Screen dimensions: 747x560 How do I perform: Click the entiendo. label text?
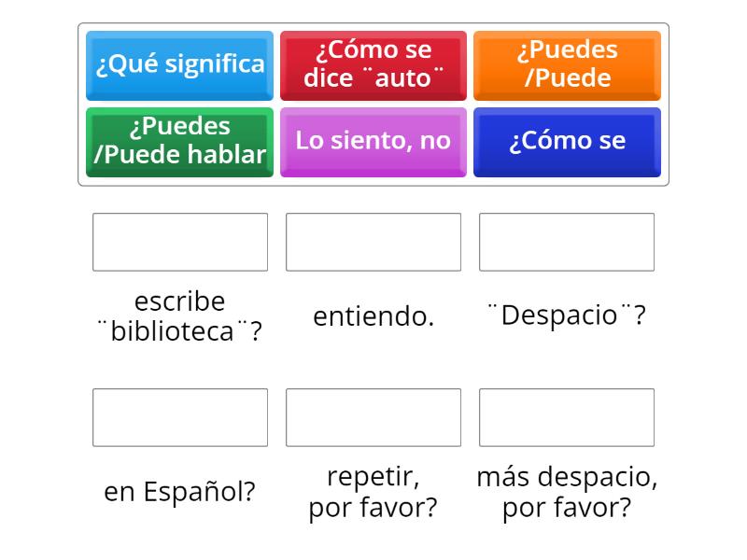pos(373,316)
